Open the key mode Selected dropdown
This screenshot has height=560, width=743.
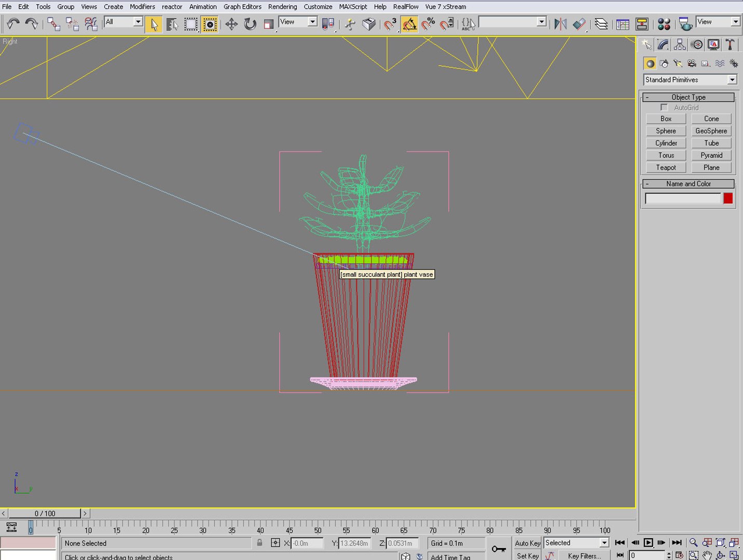pos(576,543)
